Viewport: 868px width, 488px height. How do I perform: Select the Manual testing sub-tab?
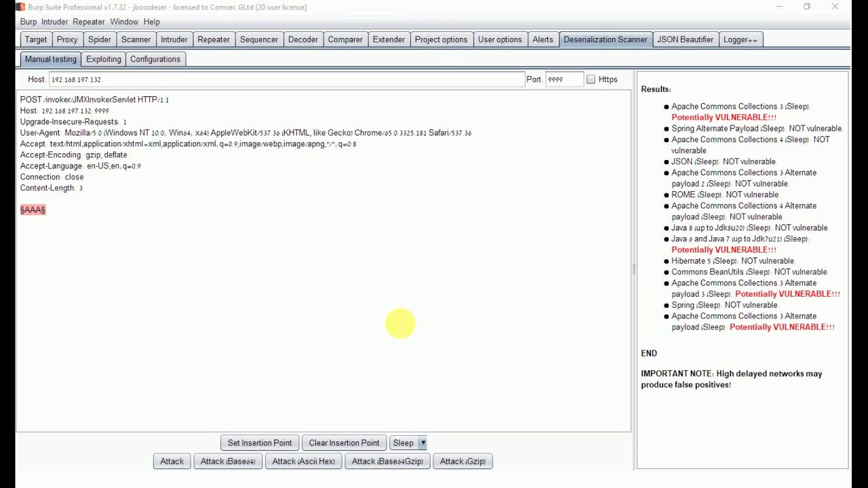tap(51, 59)
